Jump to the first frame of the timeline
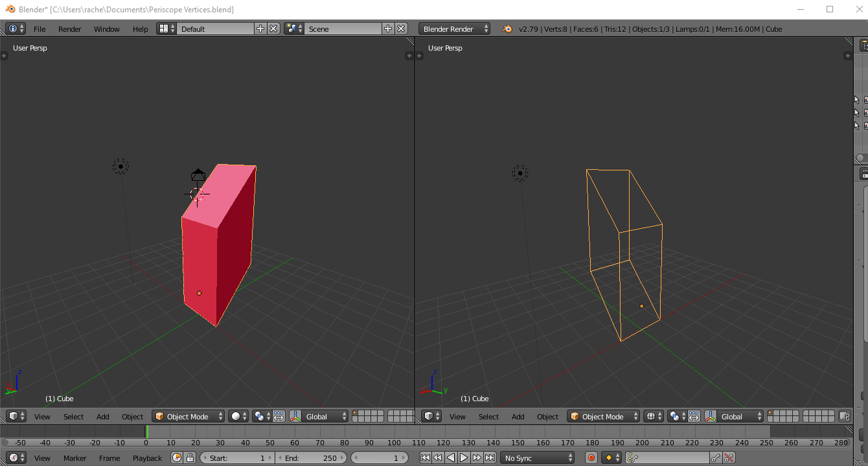This screenshot has width=868, height=466. [425, 458]
